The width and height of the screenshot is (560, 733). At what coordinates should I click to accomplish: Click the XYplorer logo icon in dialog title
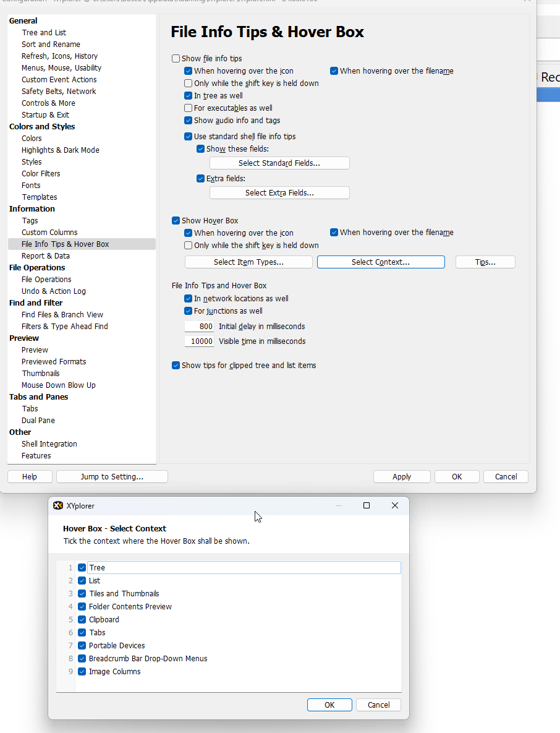point(58,505)
